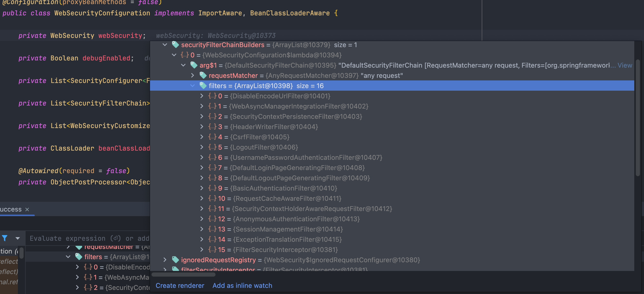Click tag icon of filters in lower panel
This screenshot has height=294, width=644.
(x=79, y=257)
